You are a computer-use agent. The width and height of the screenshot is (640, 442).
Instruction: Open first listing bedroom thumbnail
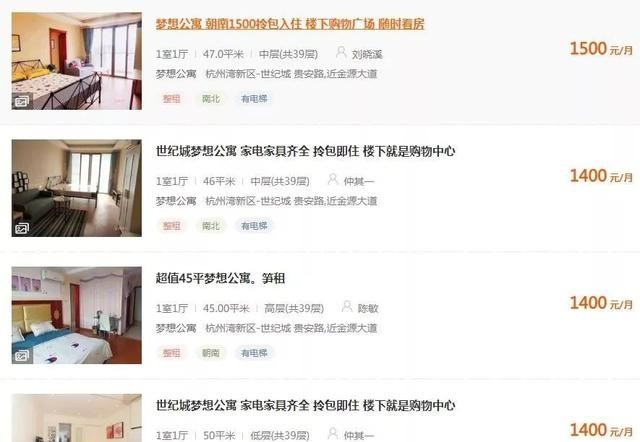[77, 61]
